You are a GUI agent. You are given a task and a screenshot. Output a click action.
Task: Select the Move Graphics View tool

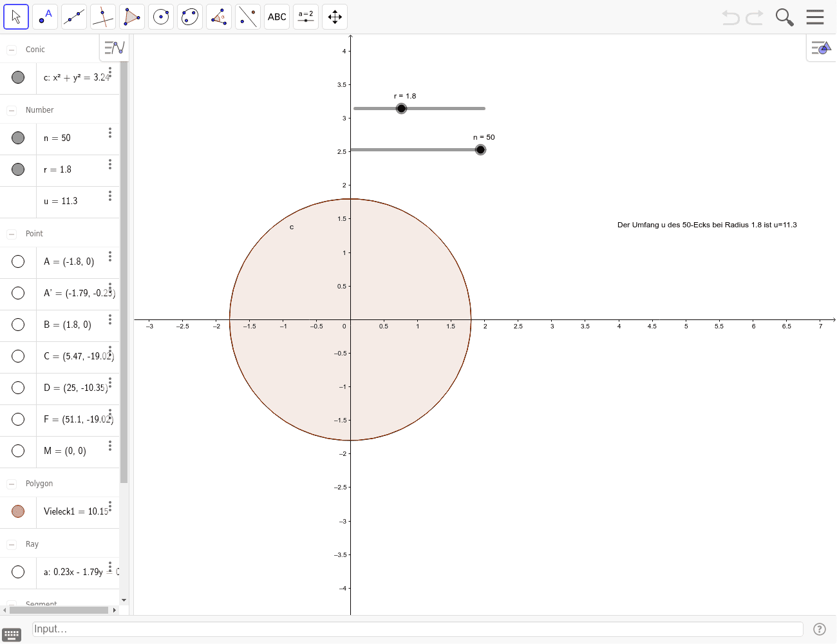(x=335, y=17)
